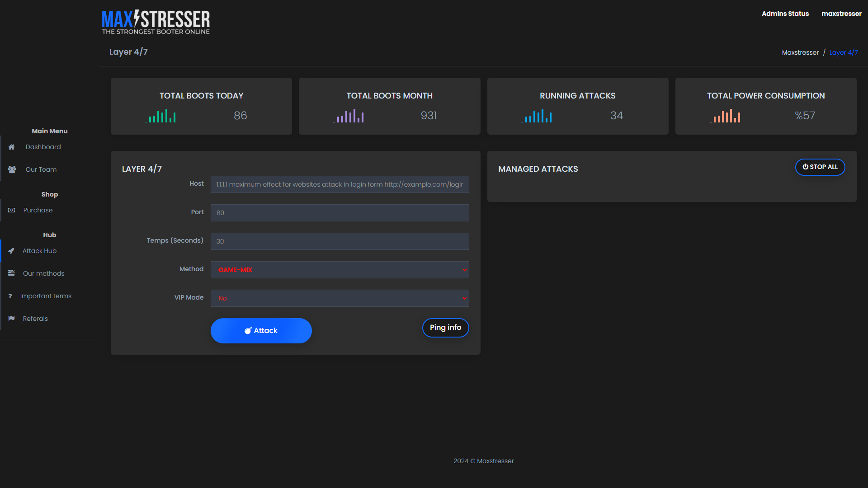
Task: Click the power icon inside Stop All
Action: point(806,167)
